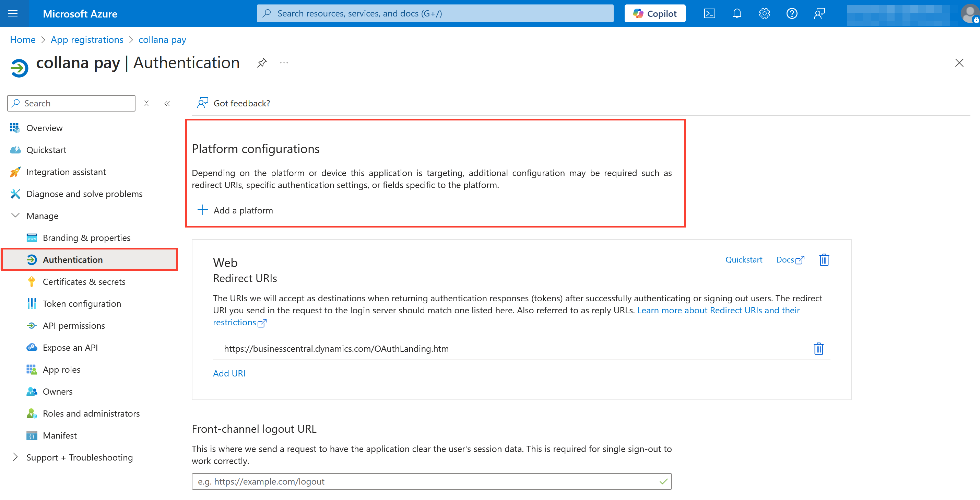Open the top bar feedback icon
The width and height of the screenshot is (980, 500).
[819, 14]
